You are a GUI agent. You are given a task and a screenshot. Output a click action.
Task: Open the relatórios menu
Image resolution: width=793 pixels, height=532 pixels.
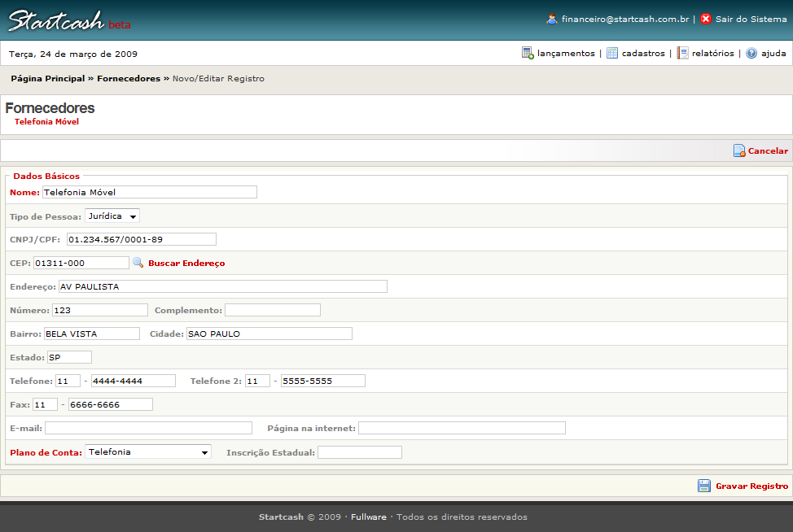712,54
